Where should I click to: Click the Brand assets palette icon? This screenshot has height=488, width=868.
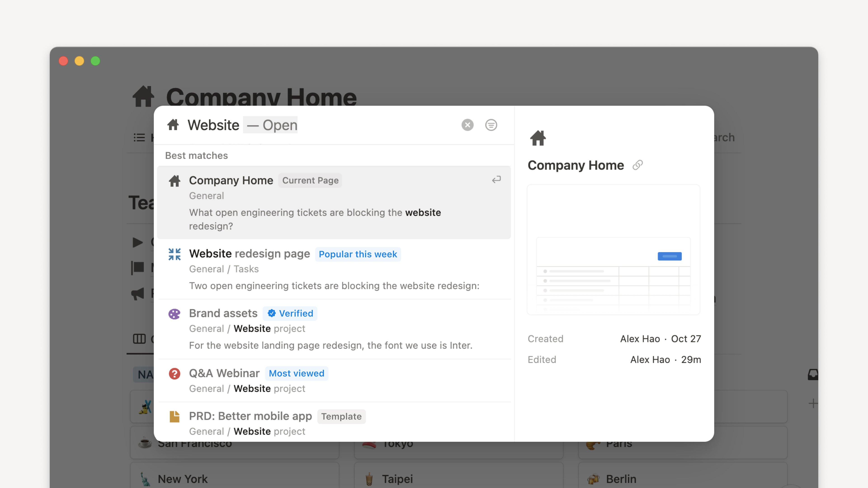click(175, 314)
